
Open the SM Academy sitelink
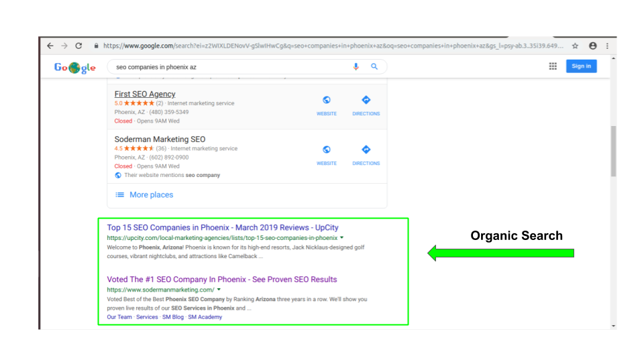coord(205,317)
